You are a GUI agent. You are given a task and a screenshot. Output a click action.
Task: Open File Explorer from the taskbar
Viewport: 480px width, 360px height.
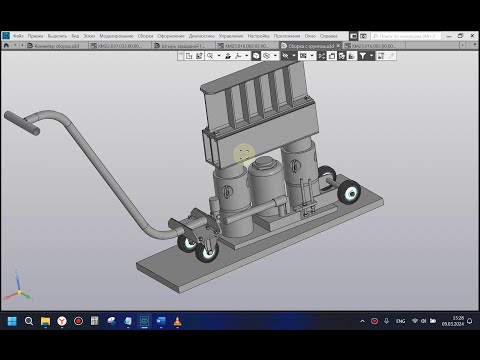pos(45,321)
